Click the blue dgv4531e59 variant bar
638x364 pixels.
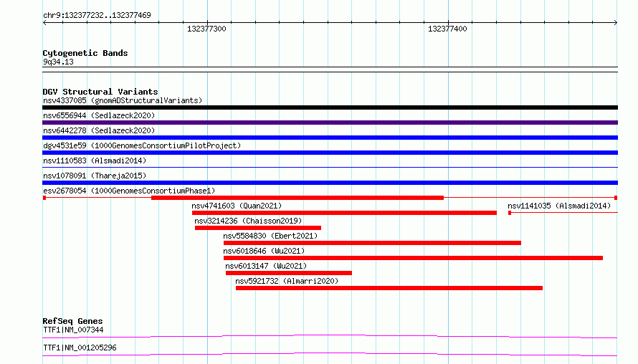pos(330,153)
